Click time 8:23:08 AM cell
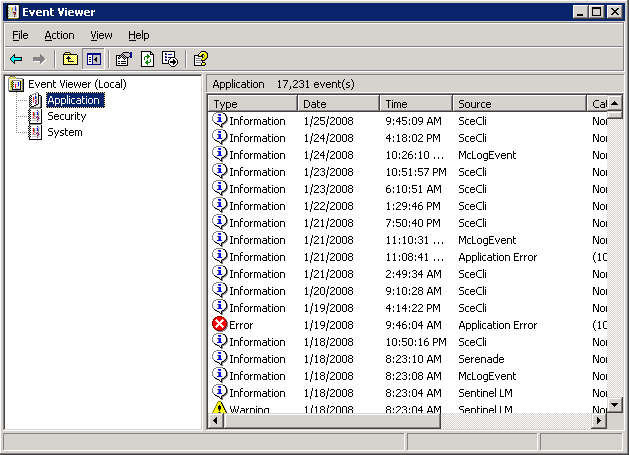The width and height of the screenshot is (629, 455). [x=413, y=376]
